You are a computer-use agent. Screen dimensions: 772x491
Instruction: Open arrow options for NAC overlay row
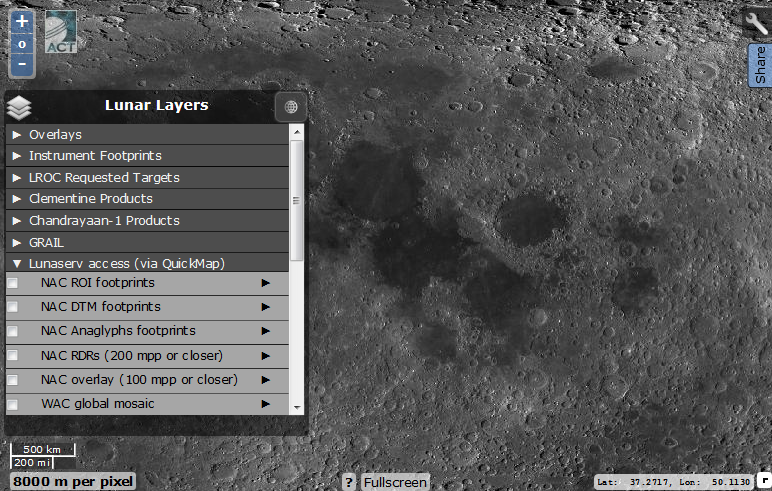266,380
